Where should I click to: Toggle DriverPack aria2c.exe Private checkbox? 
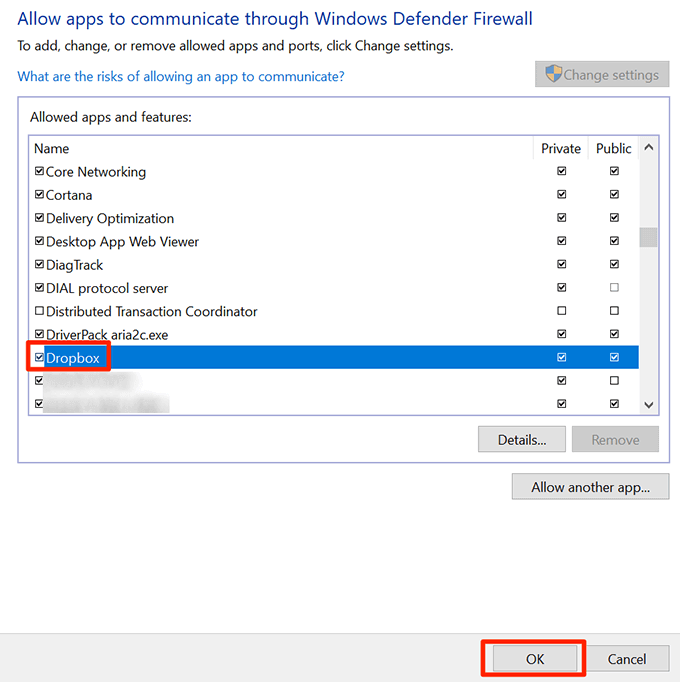pos(562,334)
